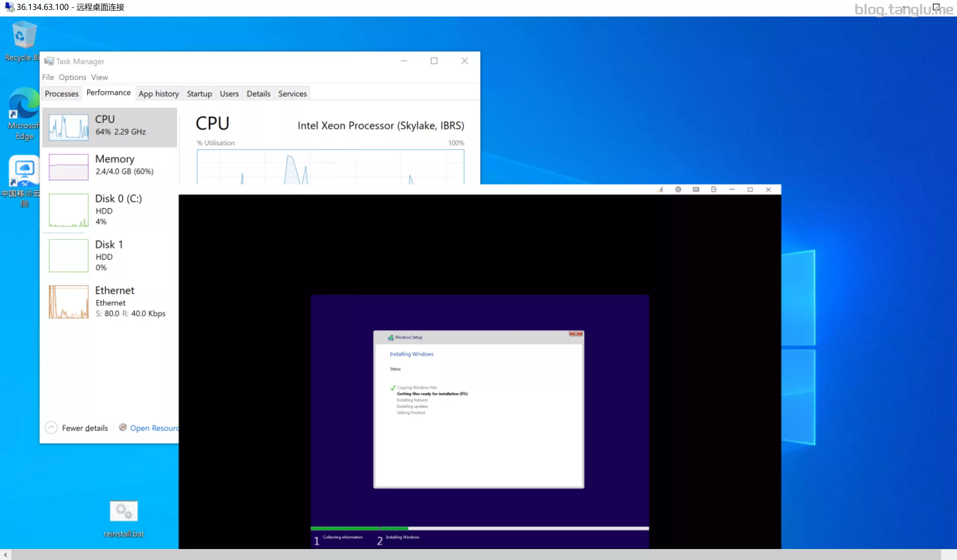Select the Disk 0 (C:) performance item

click(x=110, y=210)
